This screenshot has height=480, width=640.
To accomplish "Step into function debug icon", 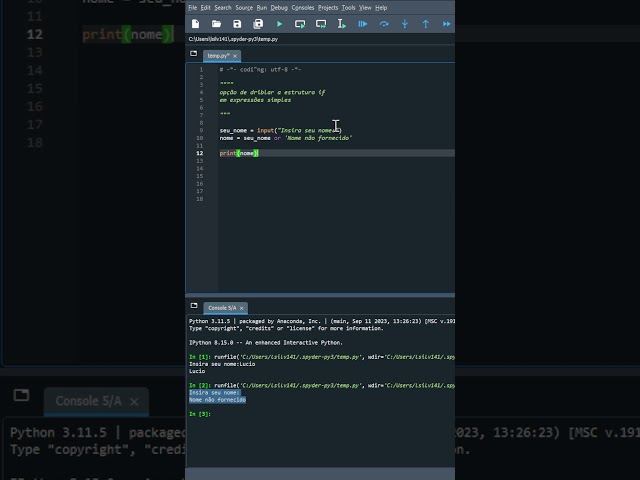I will pyautogui.click(x=405, y=24).
